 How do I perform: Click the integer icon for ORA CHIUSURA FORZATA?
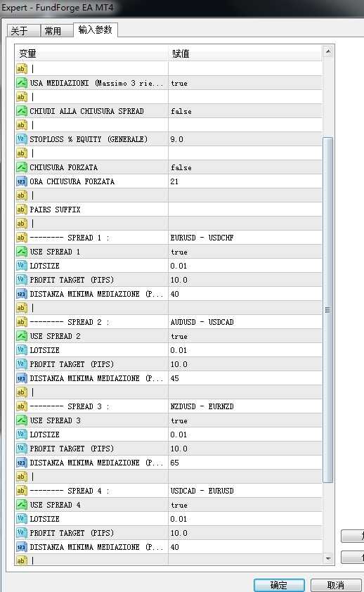coord(22,181)
